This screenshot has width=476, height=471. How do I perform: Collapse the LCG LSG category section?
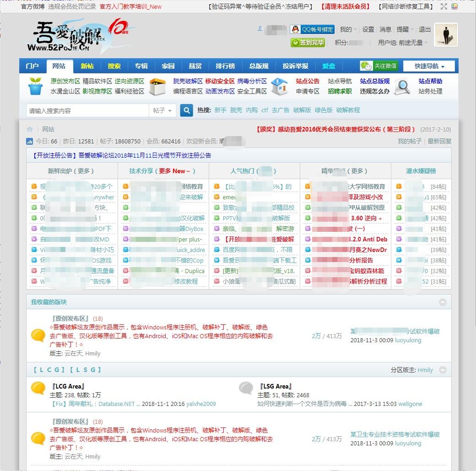(443, 370)
